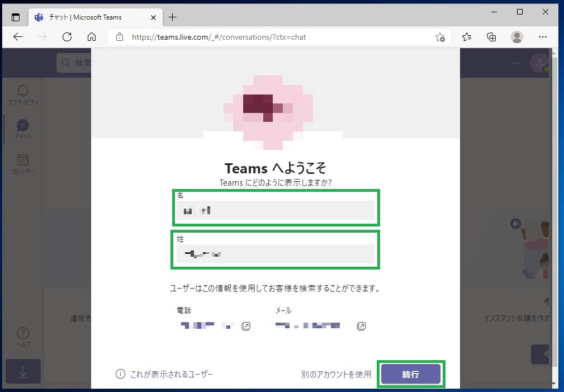Open the これが表示されるユーザー link
564x392 pixels.
[x=172, y=374]
